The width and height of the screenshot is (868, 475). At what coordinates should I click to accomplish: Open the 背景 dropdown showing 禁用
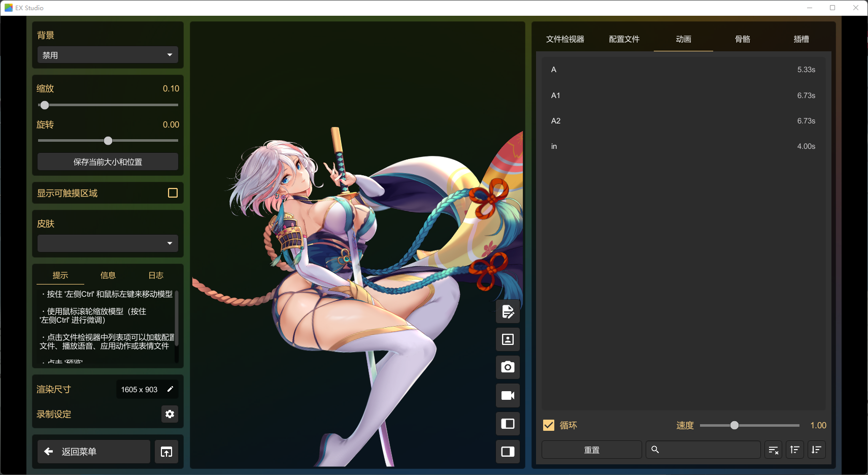click(x=108, y=55)
